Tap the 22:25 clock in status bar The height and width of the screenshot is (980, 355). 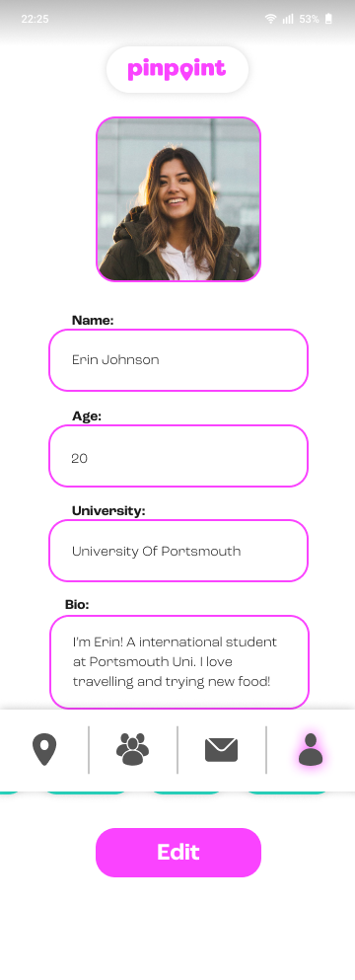35,19
